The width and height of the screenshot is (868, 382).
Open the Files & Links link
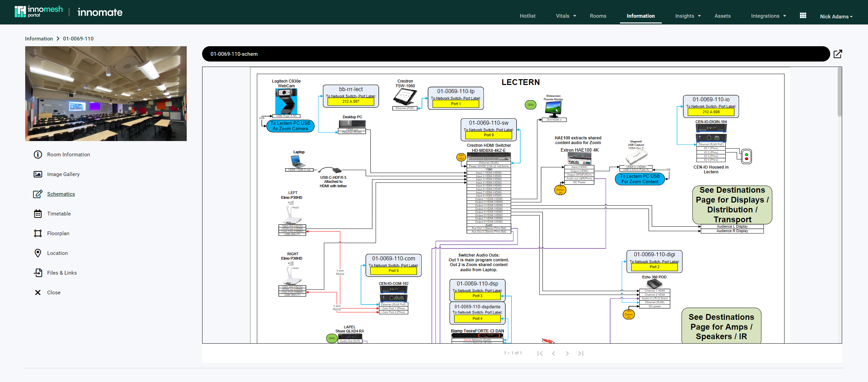(x=62, y=273)
